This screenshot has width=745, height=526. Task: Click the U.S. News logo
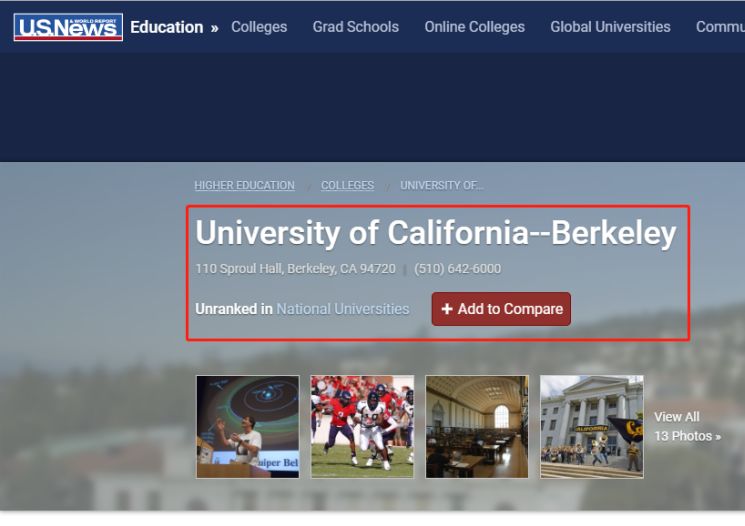pos(68,27)
